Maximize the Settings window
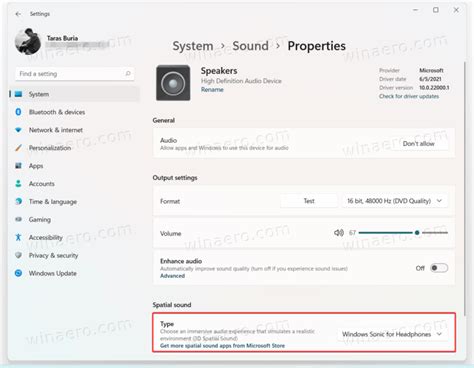The image size is (474, 368). coord(436,10)
